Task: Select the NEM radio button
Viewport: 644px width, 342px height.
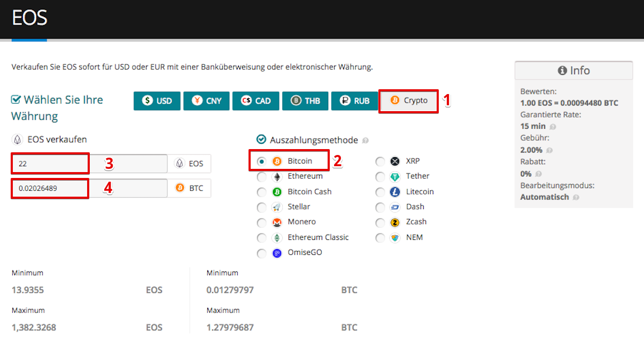Action: (380, 238)
